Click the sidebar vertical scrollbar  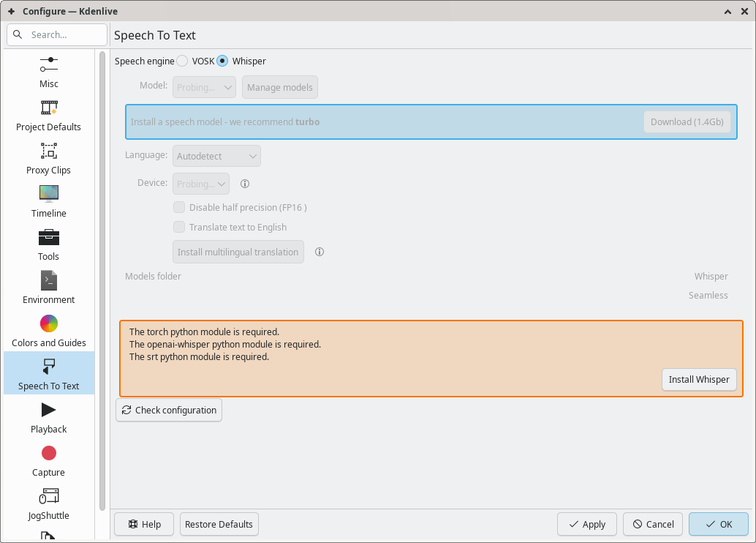102,281
